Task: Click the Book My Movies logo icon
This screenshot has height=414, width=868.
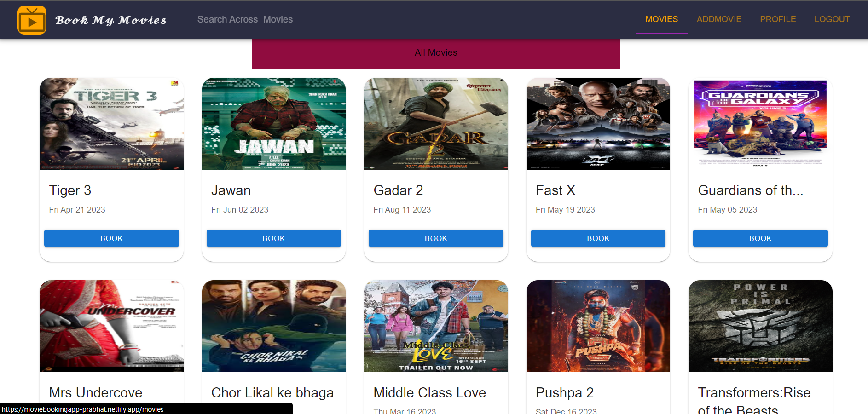Action: (32, 20)
